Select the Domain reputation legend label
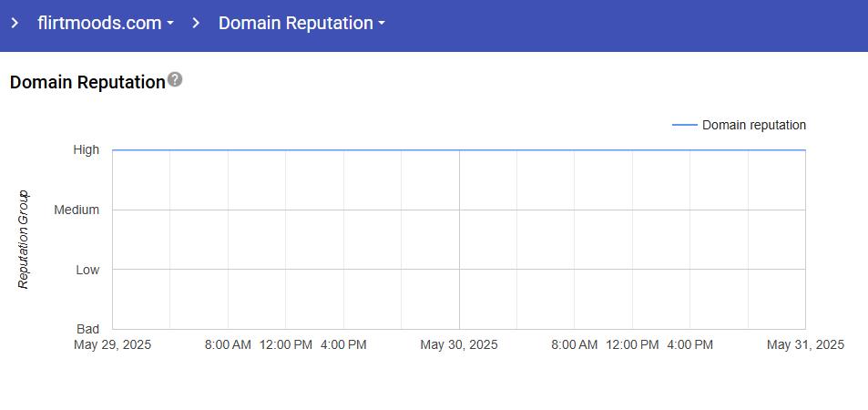The height and width of the screenshot is (410, 868). (x=753, y=126)
